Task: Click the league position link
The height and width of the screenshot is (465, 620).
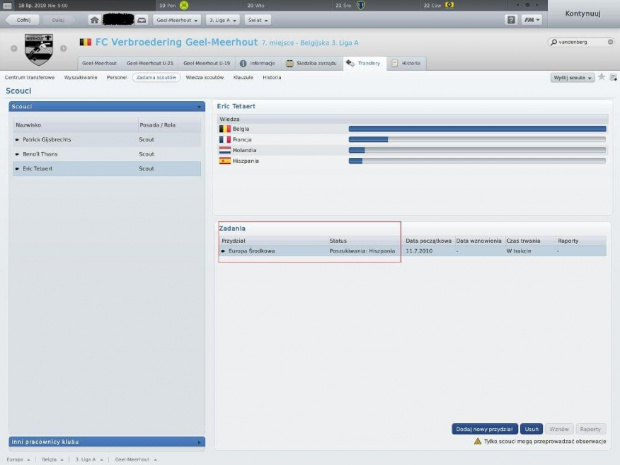Action: [310, 43]
